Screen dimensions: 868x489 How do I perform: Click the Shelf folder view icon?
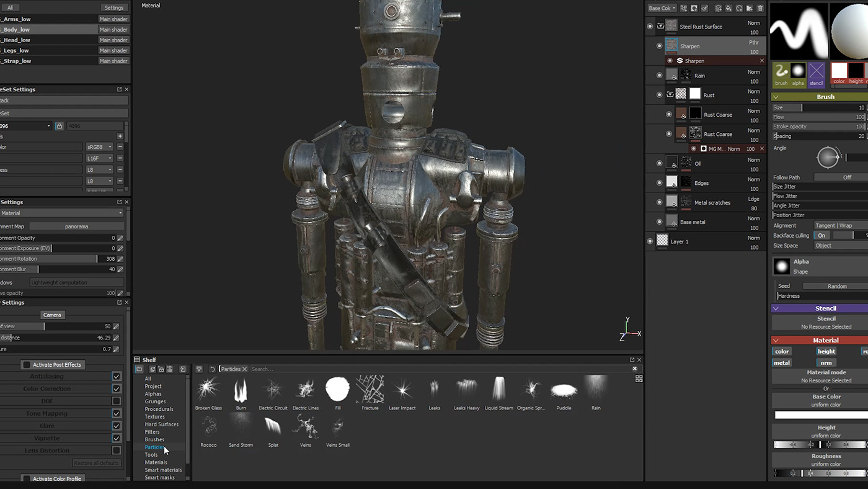pos(139,369)
